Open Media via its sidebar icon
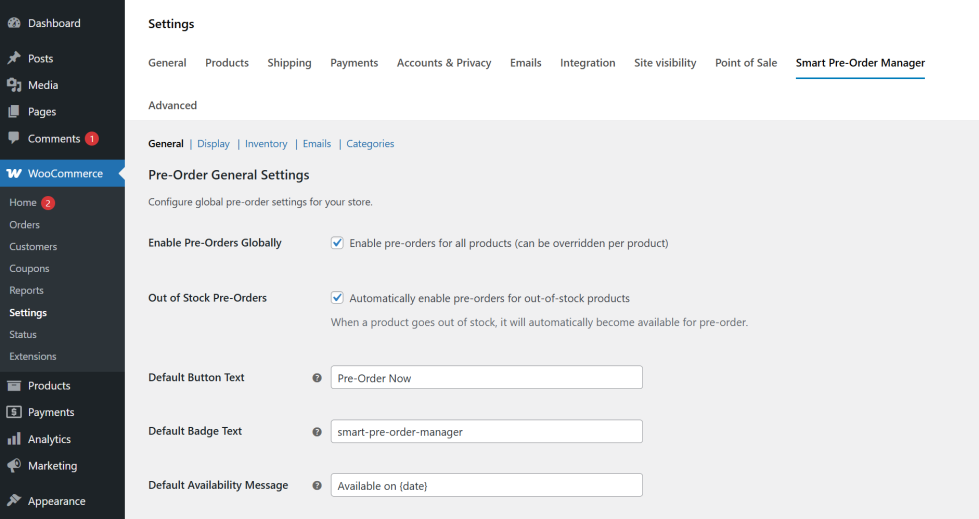 pos(14,85)
